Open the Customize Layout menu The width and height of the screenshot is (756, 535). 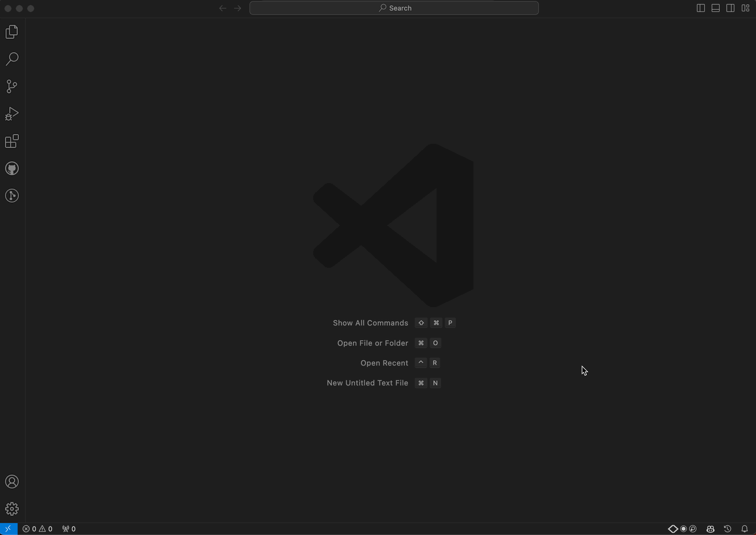745,8
